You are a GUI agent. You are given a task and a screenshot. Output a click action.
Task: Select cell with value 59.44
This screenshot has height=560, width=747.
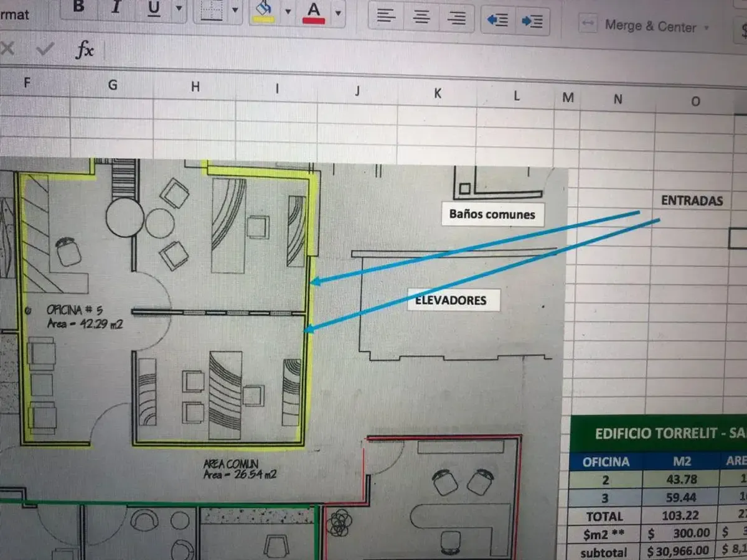pyautogui.click(x=680, y=498)
